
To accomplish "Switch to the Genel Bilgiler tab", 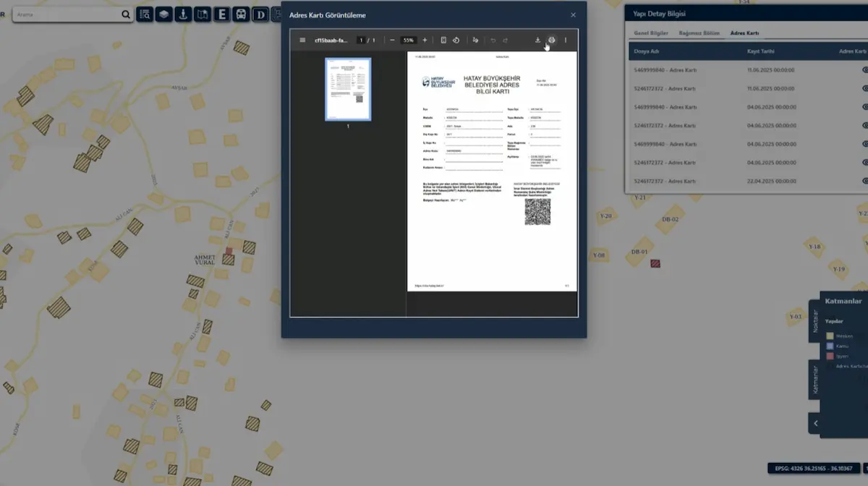I will (651, 33).
